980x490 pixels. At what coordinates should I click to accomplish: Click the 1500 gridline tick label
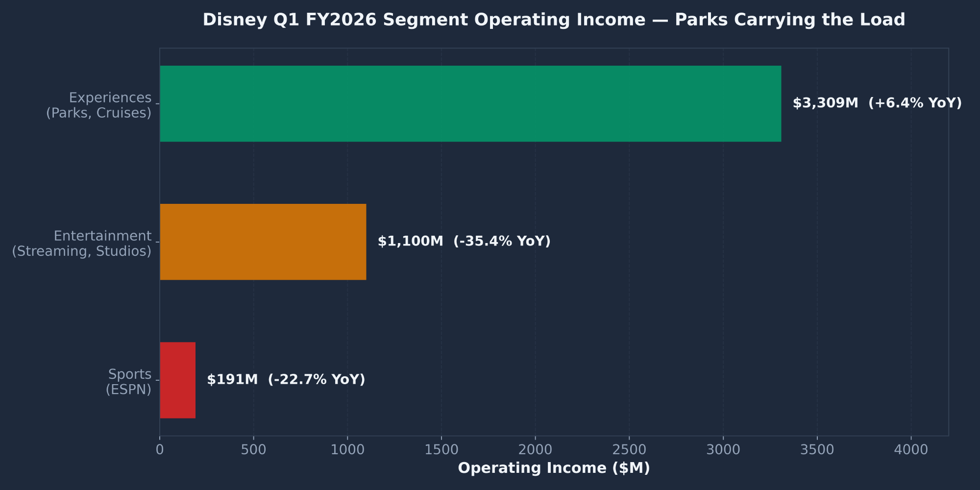coord(441,447)
